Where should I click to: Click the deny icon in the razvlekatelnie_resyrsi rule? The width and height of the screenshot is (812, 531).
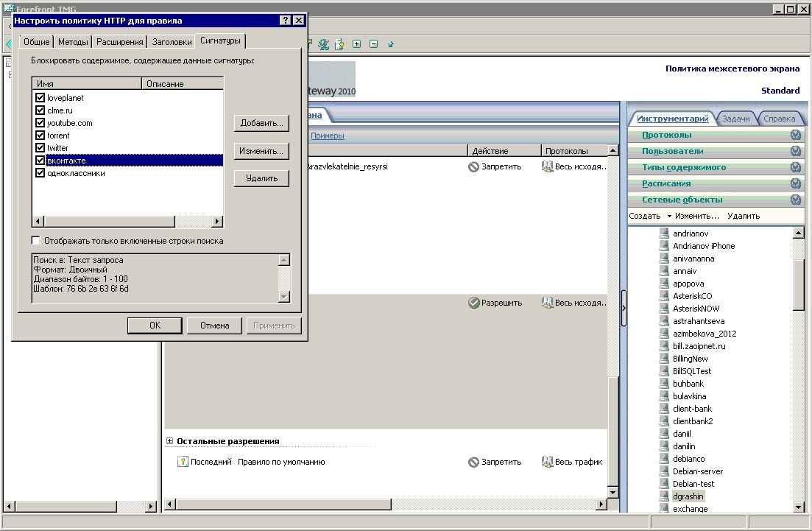click(x=473, y=167)
